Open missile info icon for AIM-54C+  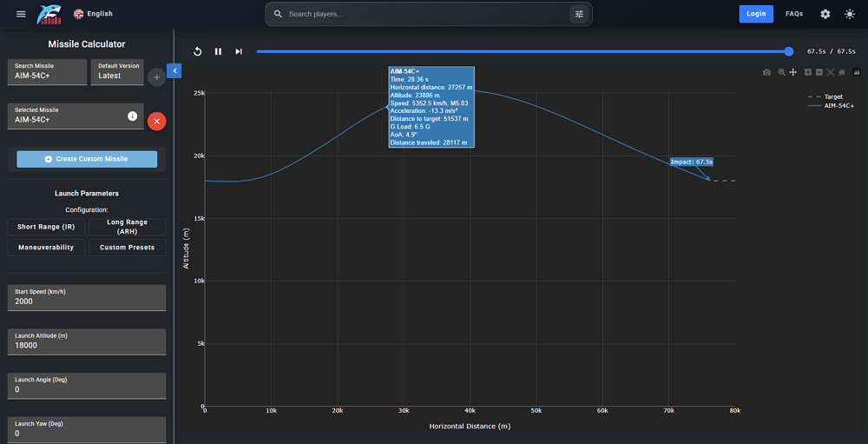tap(132, 116)
